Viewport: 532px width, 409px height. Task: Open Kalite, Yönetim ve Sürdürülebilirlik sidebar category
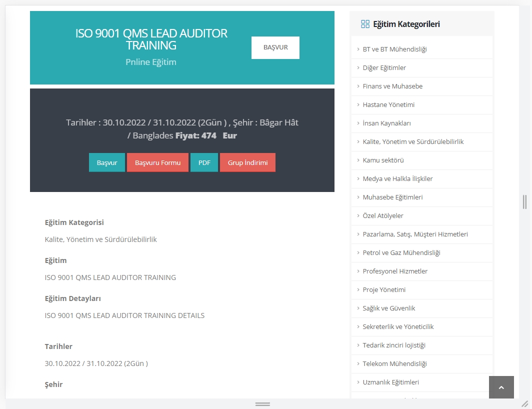[x=413, y=142]
